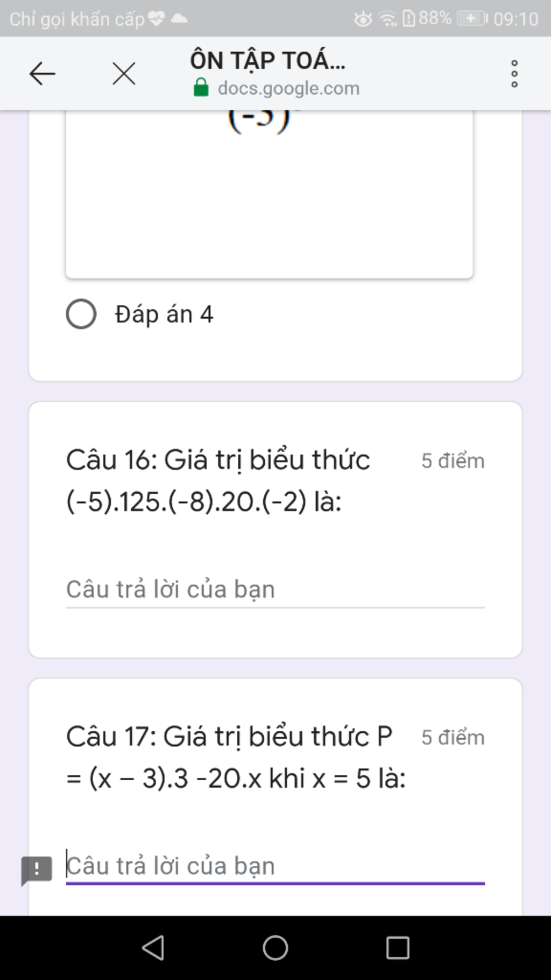This screenshot has width=551, height=980.
Task: Open recent apps with square button
Action: (x=398, y=948)
